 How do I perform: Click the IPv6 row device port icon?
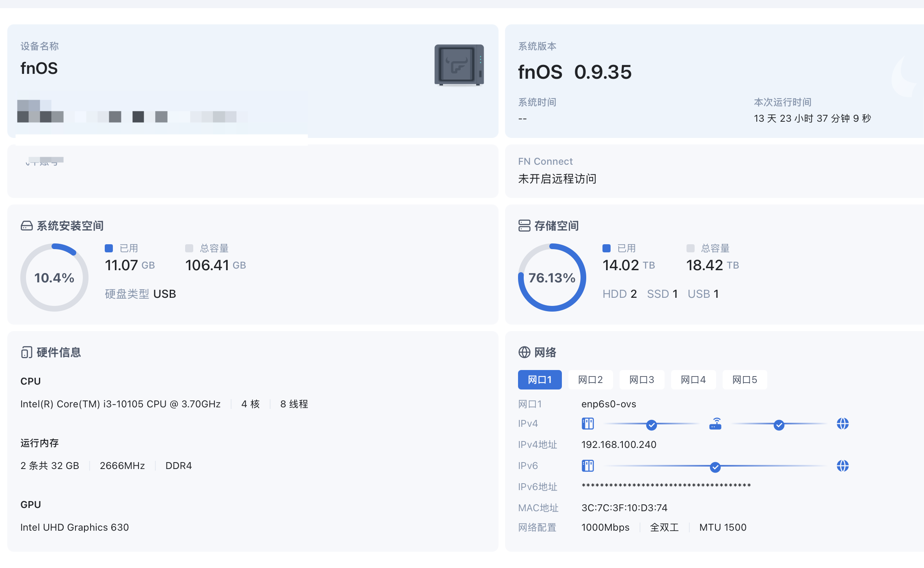pyautogui.click(x=587, y=466)
